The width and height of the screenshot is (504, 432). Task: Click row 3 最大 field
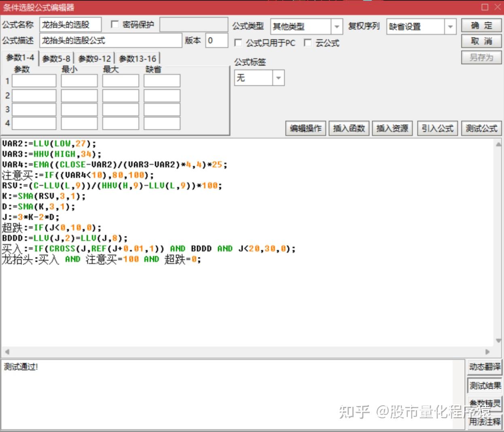(x=121, y=109)
